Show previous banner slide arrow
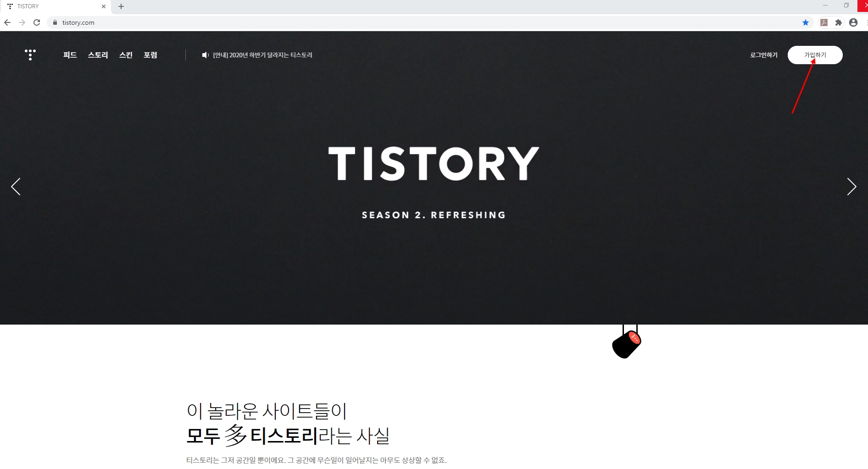This screenshot has width=868, height=469. pos(16,187)
